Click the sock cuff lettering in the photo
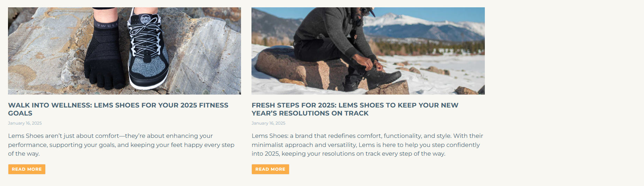Screen dimensions: 644x186 point(106,25)
